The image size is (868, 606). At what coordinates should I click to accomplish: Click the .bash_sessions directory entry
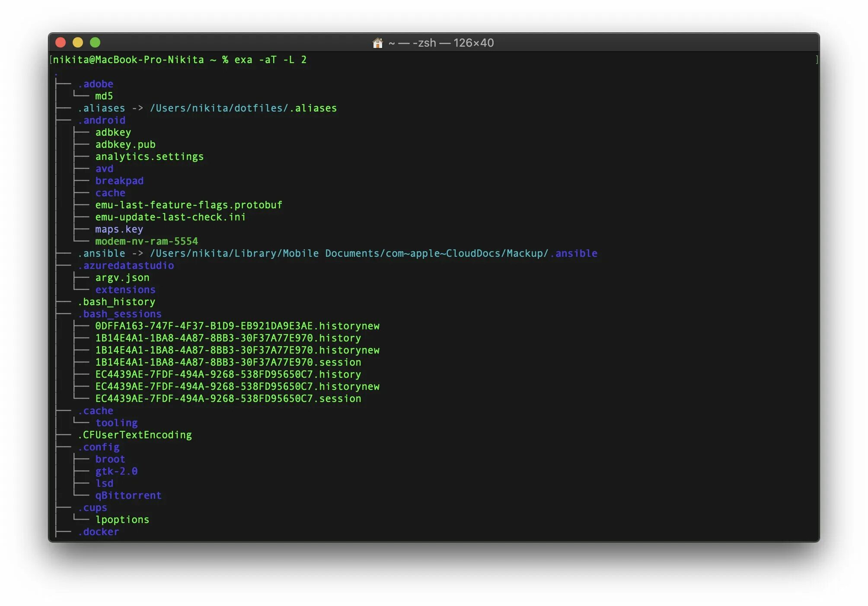coord(120,314)
